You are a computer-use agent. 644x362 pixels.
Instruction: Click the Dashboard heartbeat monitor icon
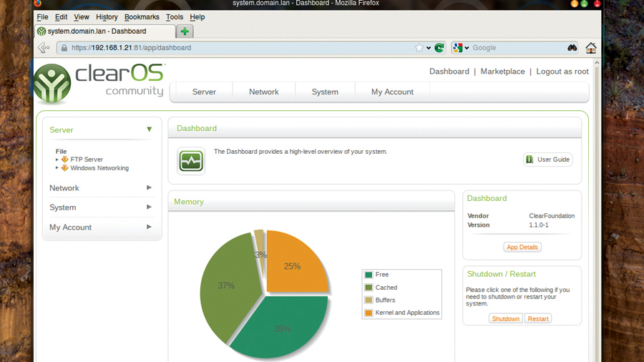tap(191, 161)
